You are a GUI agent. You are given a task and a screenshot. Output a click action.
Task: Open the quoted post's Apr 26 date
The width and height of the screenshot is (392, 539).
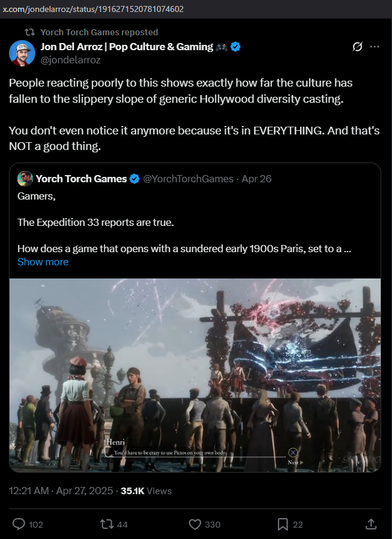(x=256, y=179)
